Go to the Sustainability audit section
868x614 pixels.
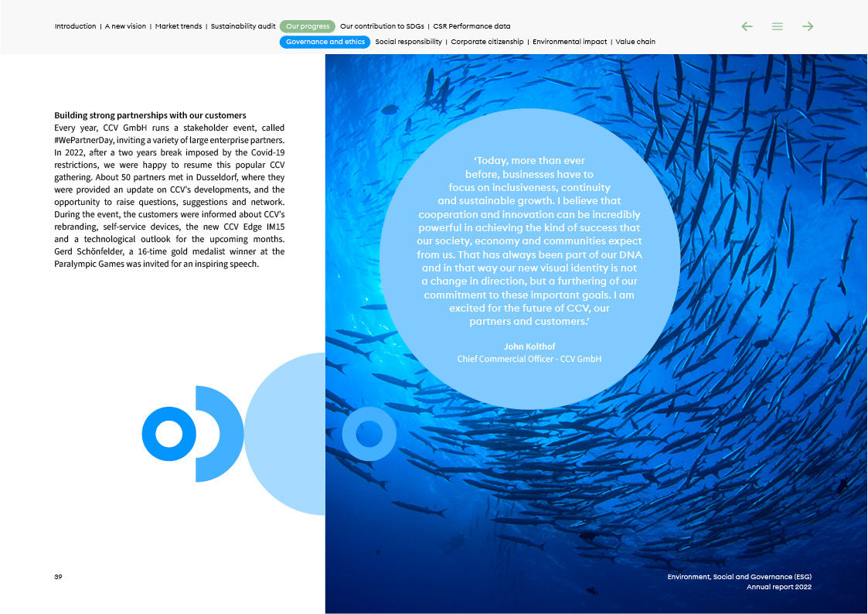[x=243, y=26]
